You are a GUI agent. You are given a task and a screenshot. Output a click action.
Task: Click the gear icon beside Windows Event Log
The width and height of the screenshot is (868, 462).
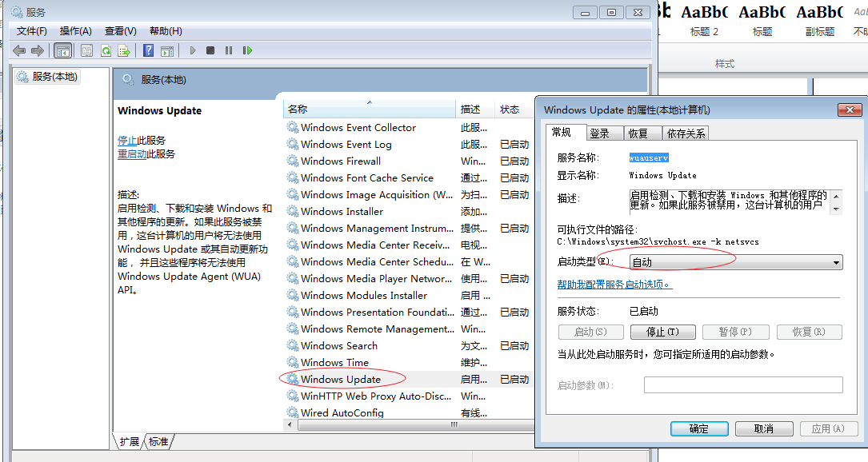pyautogui.click(x=292, y=144)
